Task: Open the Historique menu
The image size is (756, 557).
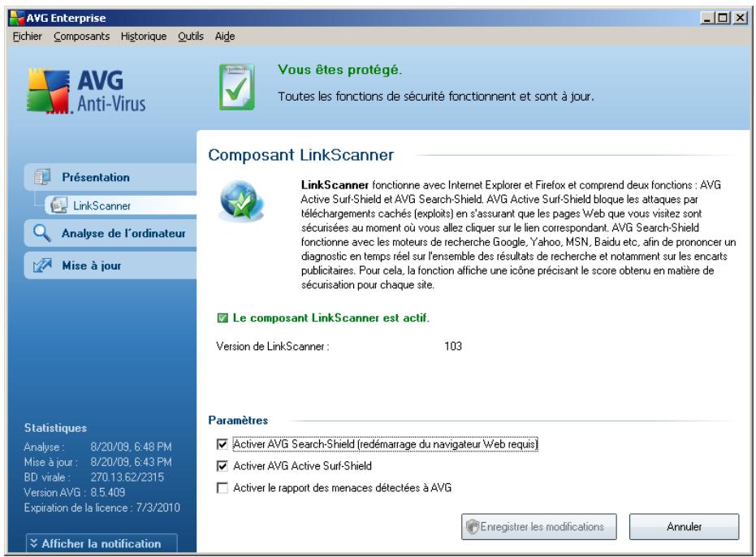Action: click(144, 37)
